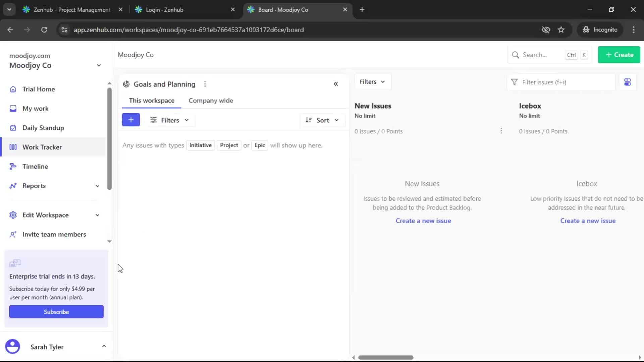Collapse the Goals and Planning pipeline

coord(336,84)
